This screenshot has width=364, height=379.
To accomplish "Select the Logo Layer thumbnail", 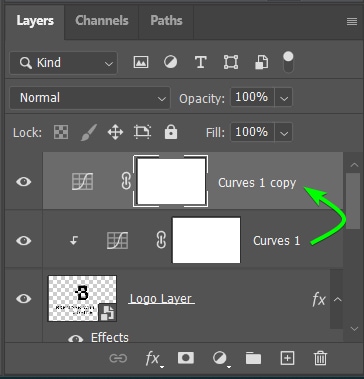I will 82,298.
